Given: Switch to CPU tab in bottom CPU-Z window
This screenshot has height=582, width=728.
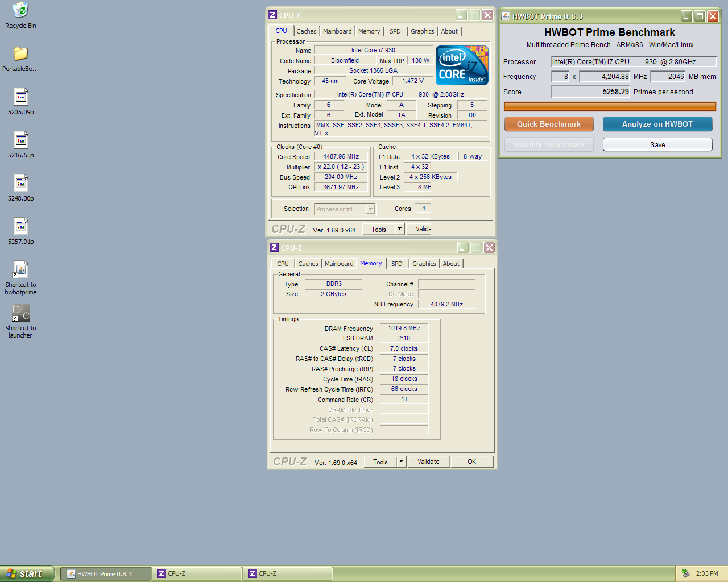Looking at the screenshot, I should (283, 264).
